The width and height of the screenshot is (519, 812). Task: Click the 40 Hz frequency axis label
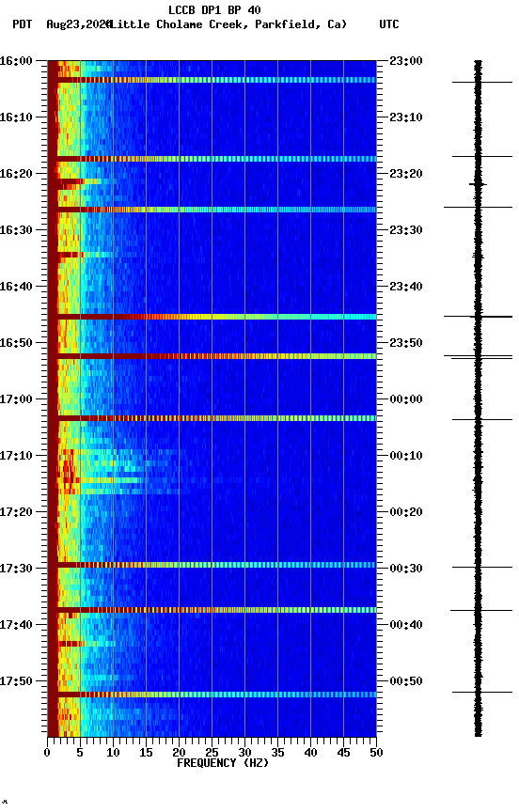311,753
